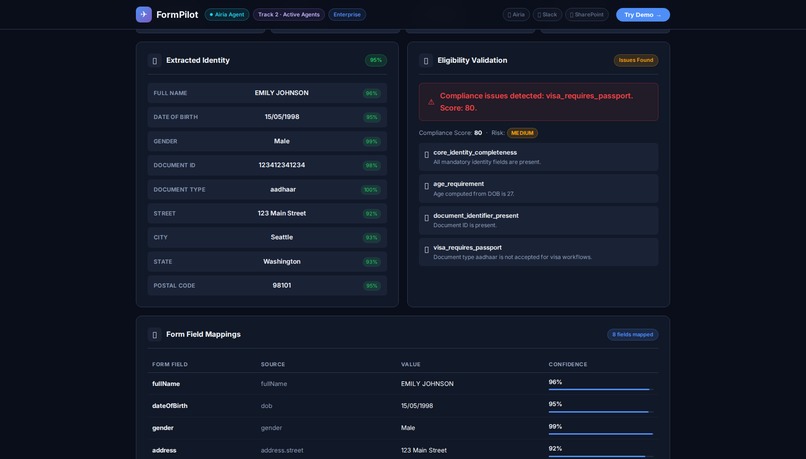Click the 95% overall confidence badge

376,60
